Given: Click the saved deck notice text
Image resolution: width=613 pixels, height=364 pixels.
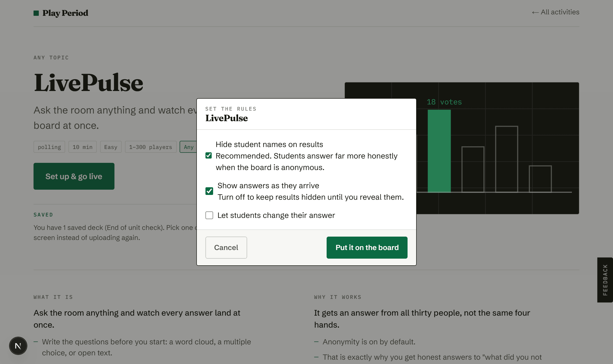Looking at the screenshot, I should click(115, 233).
